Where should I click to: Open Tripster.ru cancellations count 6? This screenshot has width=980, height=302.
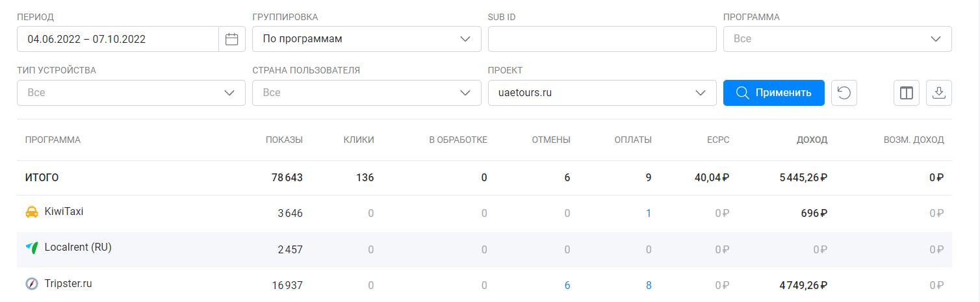pyautogui.click(x=567, y=285)
